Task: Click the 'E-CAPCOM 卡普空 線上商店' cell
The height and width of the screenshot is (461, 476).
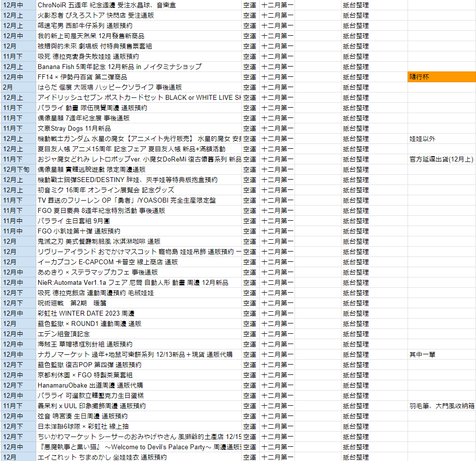Action: (x=139, y=262)
